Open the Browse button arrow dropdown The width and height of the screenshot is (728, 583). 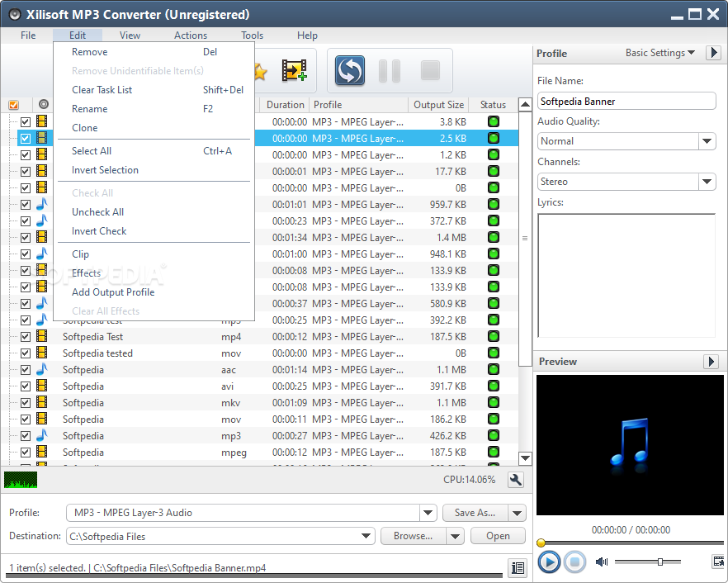point(455,536)
